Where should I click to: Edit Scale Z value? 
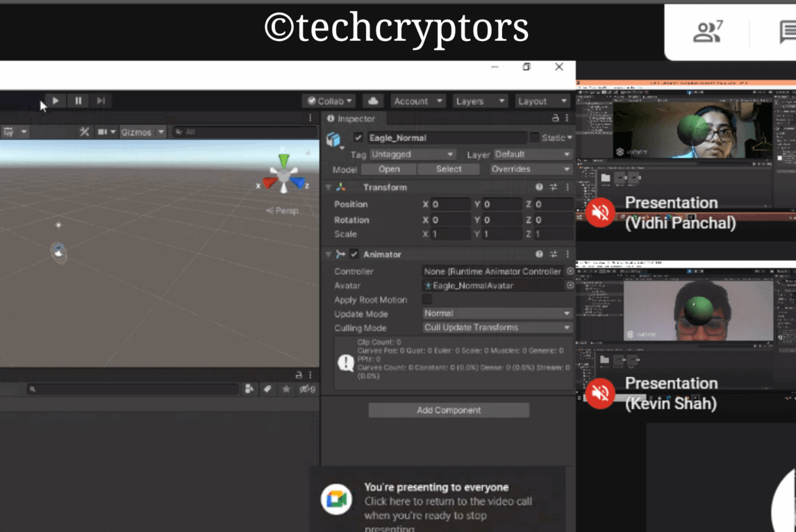pos(554,234)
